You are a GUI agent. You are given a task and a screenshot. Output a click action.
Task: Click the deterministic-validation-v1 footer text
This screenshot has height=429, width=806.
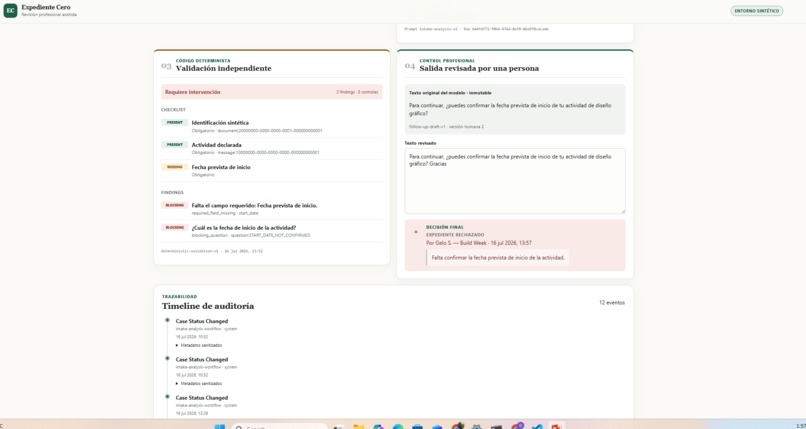tap(212, 251)
